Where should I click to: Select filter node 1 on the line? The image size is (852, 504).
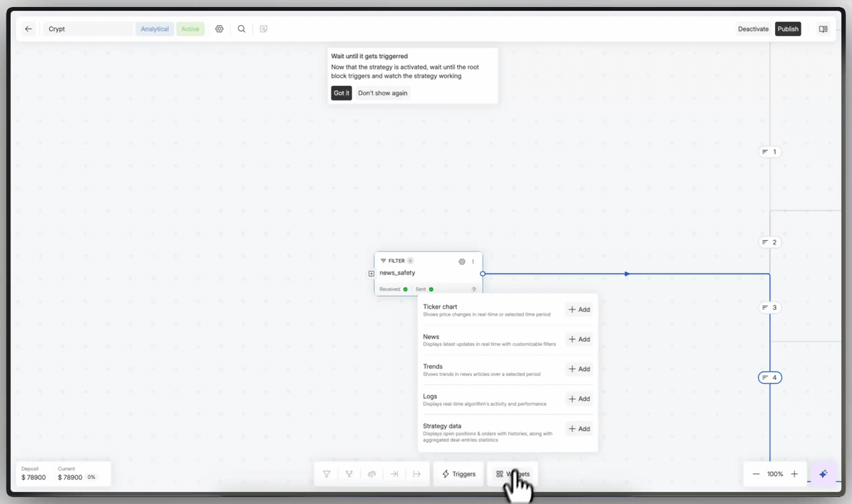[769, 152]
